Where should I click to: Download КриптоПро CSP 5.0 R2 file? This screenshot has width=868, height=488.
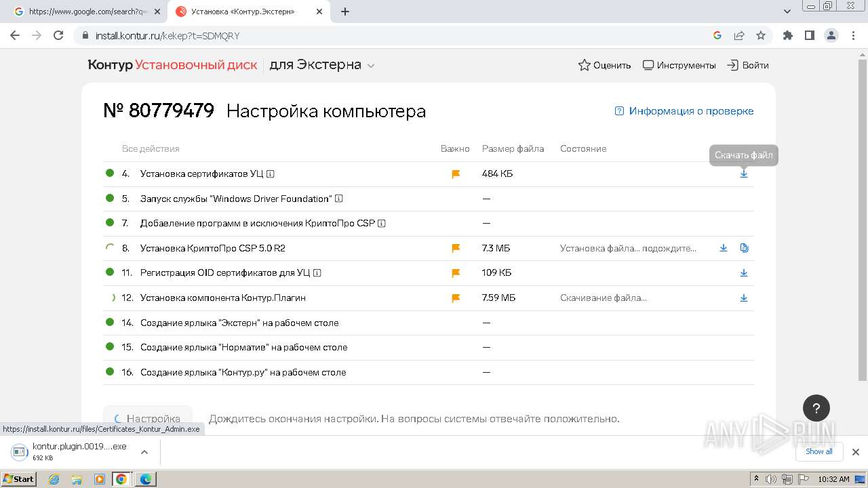[724, 248]
